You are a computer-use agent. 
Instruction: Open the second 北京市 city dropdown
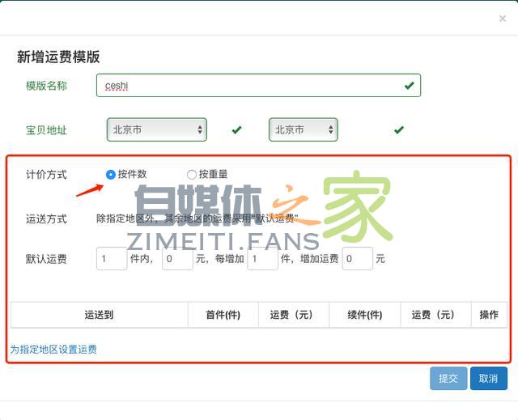coord(303,129)
